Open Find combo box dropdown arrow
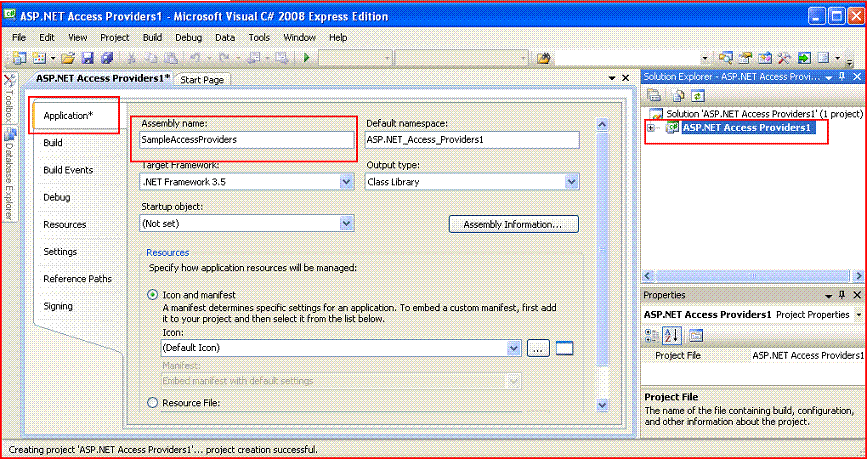Viewport: 867px width, 459px height. [x=704, y=58]
